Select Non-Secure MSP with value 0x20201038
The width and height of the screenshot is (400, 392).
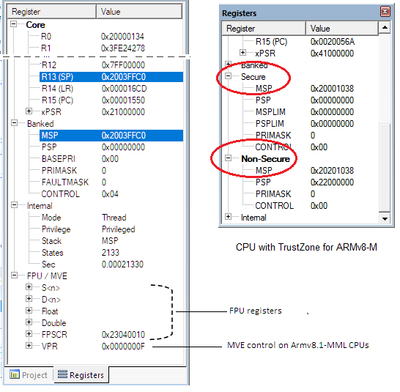(316, 170)
